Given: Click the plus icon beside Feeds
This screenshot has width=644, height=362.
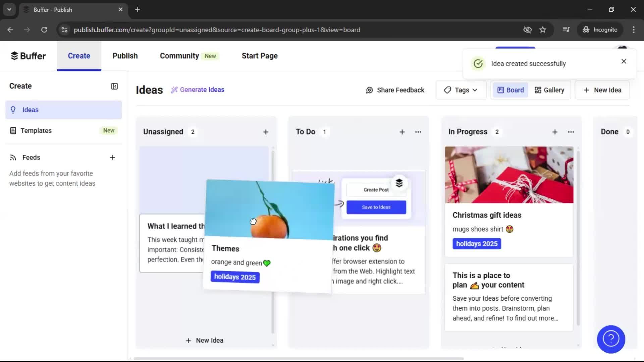Looking at the screenshot, I should pyautogui.click(x=113, y=157).
